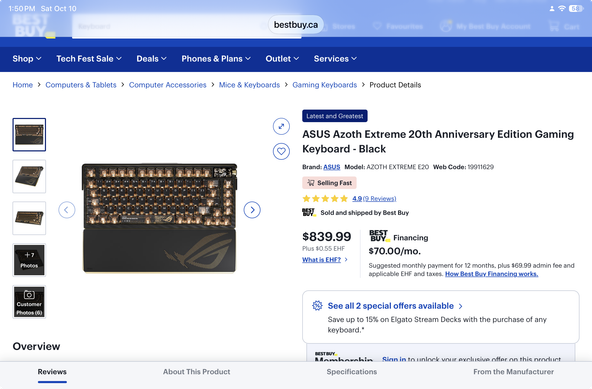Click the $839.99 price
Viewport: 592px width, 389px height.
click(327, 237)
